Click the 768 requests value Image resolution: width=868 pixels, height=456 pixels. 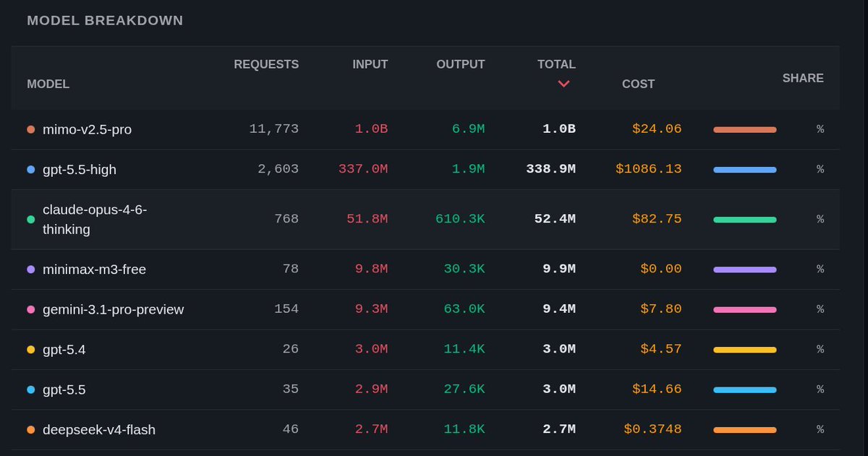pos(286,219)
